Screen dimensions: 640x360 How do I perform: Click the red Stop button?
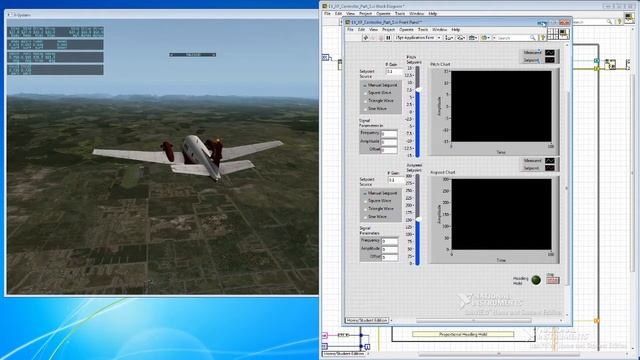pyautogui.click(x=553, y=280)
